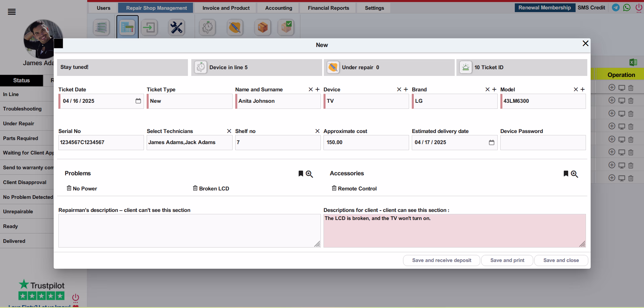Open the Model selector showing 43LM6300
The width and height of the screenshot is (644, 308).
tap(543, 101)
